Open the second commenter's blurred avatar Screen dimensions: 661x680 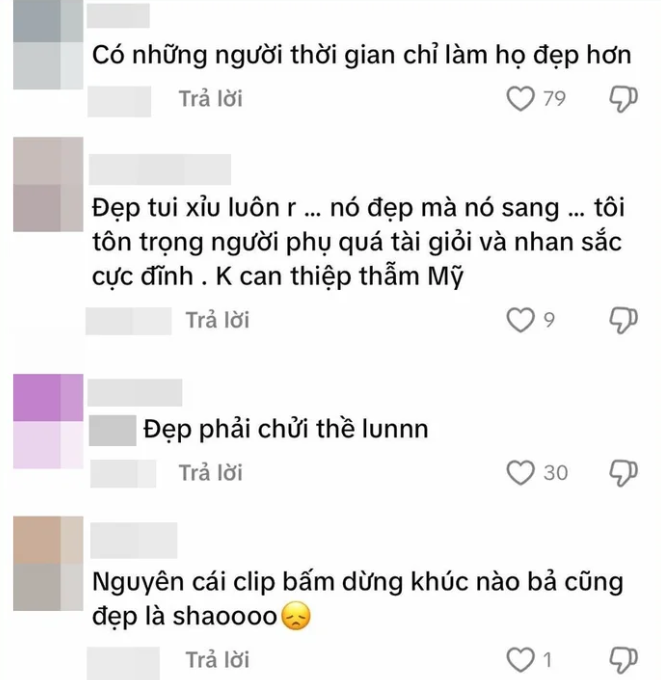click(x=48, y=184)
